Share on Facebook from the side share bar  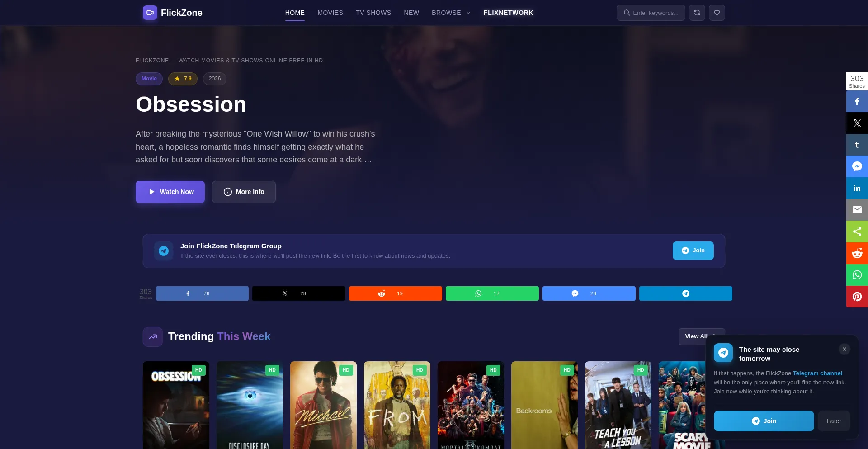coord(857,101)
